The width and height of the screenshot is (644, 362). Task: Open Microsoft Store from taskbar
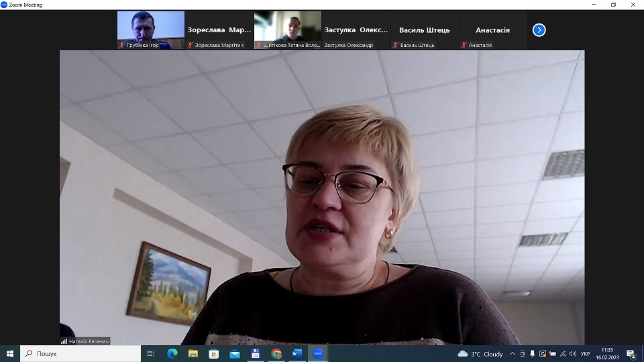(x=213, y=353)
